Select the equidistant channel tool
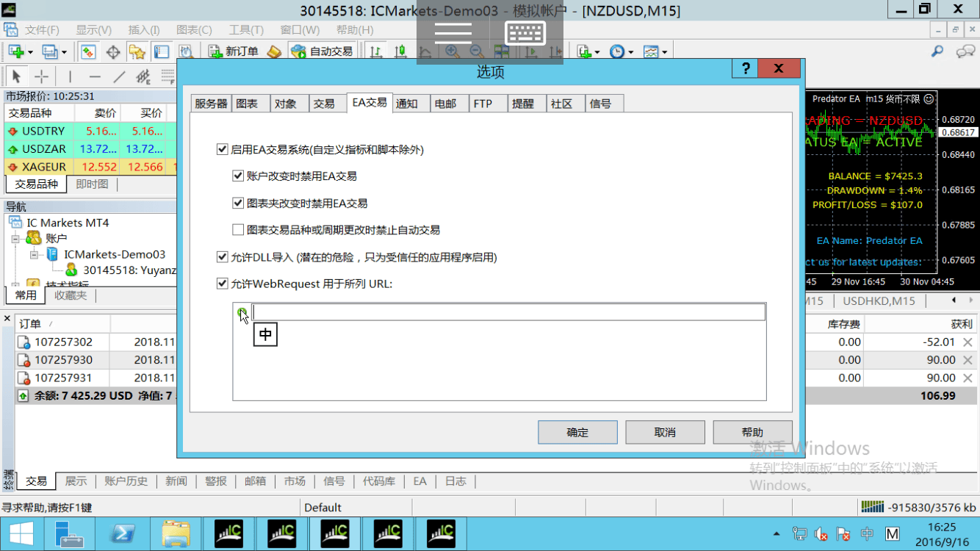The width and height of the screenshot is (980, 551). click(143, 76)
